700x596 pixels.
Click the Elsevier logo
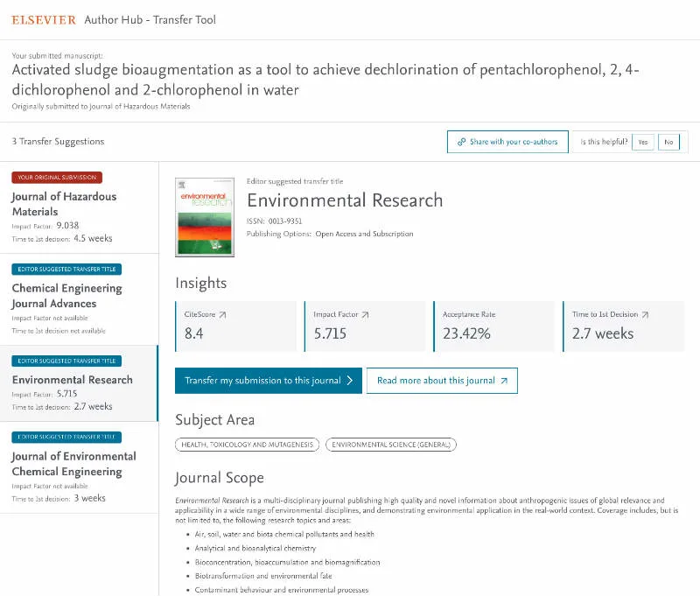pos(44,20)
